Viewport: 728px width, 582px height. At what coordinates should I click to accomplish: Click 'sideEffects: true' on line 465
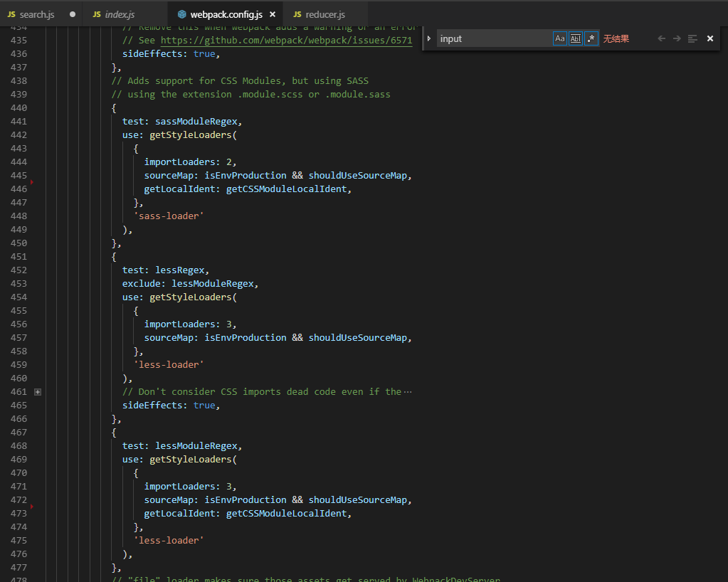(x=169, y=405)
